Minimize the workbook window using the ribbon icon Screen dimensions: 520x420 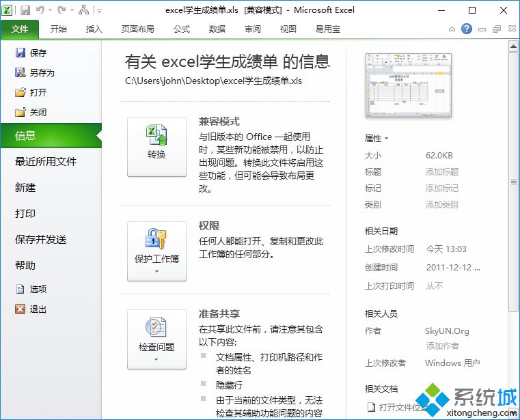click(482, 29)
